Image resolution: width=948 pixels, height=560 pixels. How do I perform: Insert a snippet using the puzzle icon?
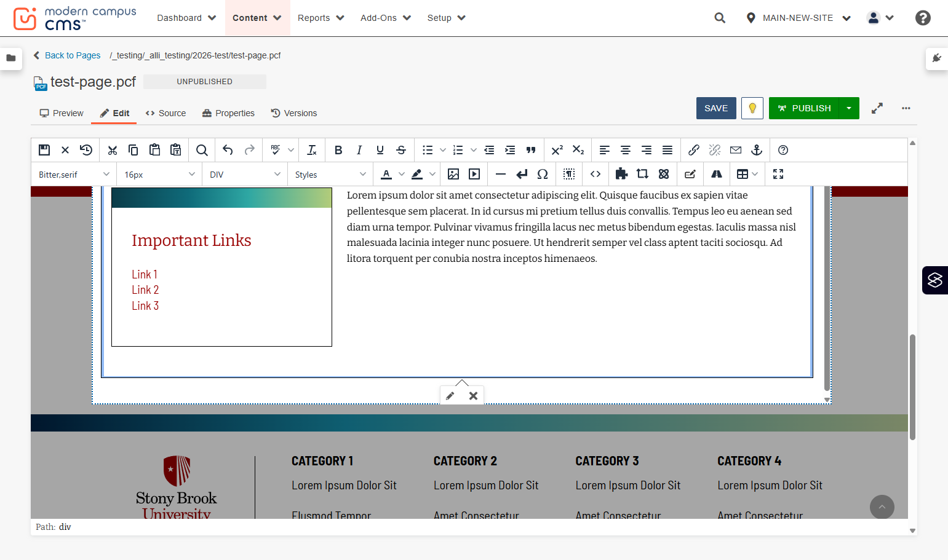(x=621, y=174)
